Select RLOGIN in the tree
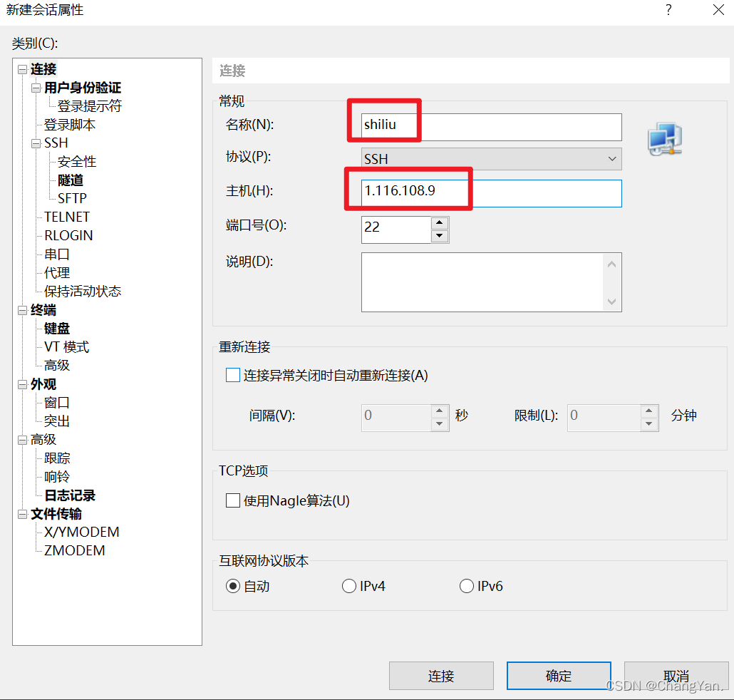The width and height of the screenshot is (734, 700). click(68, 235)
